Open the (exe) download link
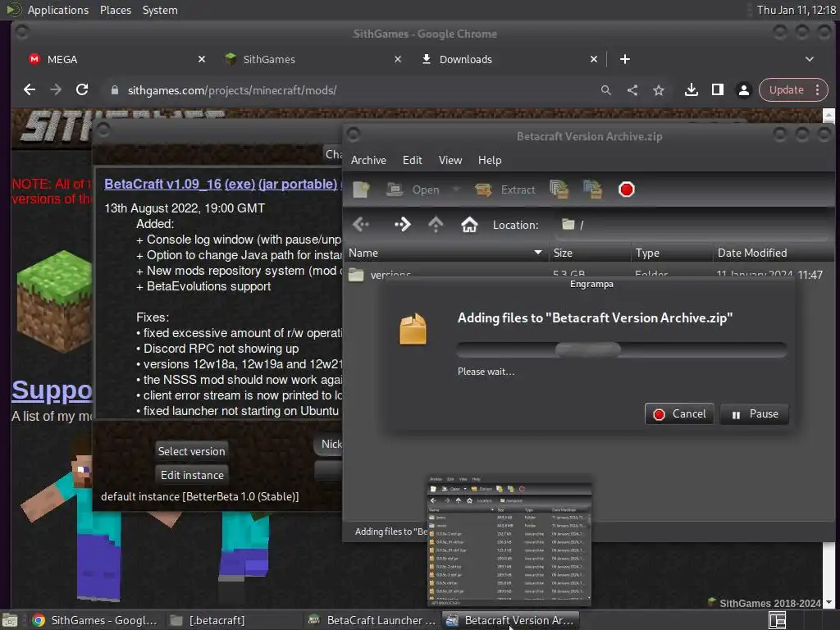This screenshot has width=840, height=630. tap(240, 184)
